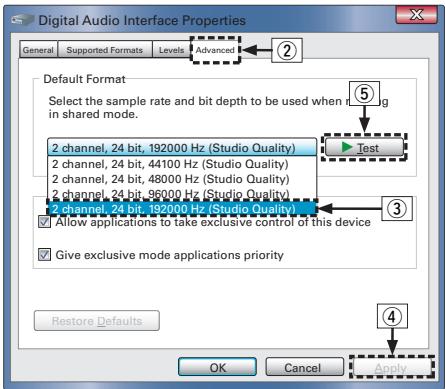Toggle Give exclusive mode applications priority
Image resolution: width=445 pixels, height=389 pixels.
45,255
